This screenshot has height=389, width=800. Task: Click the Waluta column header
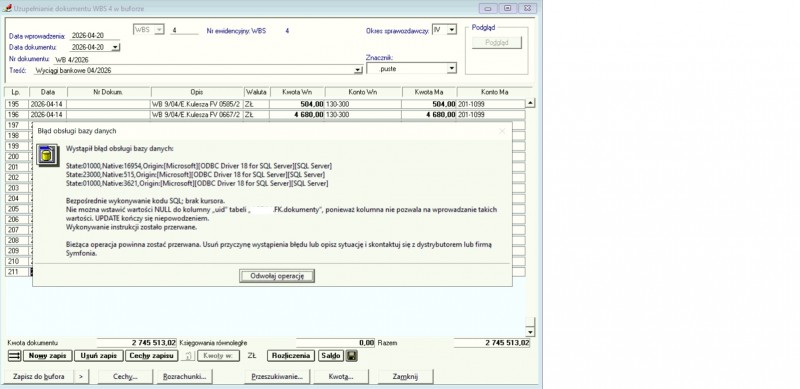tap(257, 92)
